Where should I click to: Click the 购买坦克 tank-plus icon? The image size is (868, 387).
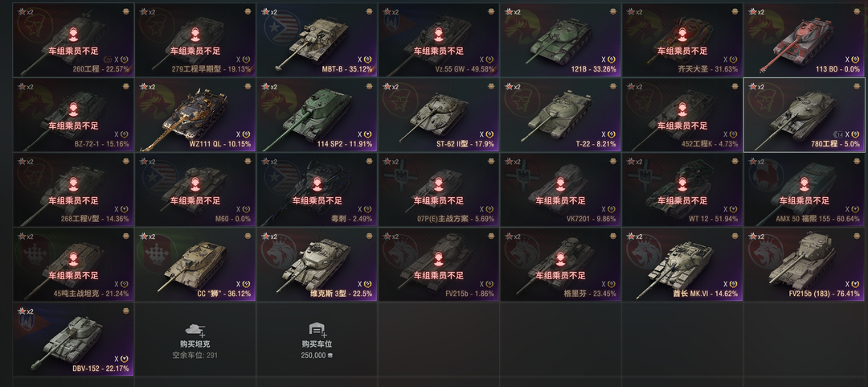click(x=194, y=329)
